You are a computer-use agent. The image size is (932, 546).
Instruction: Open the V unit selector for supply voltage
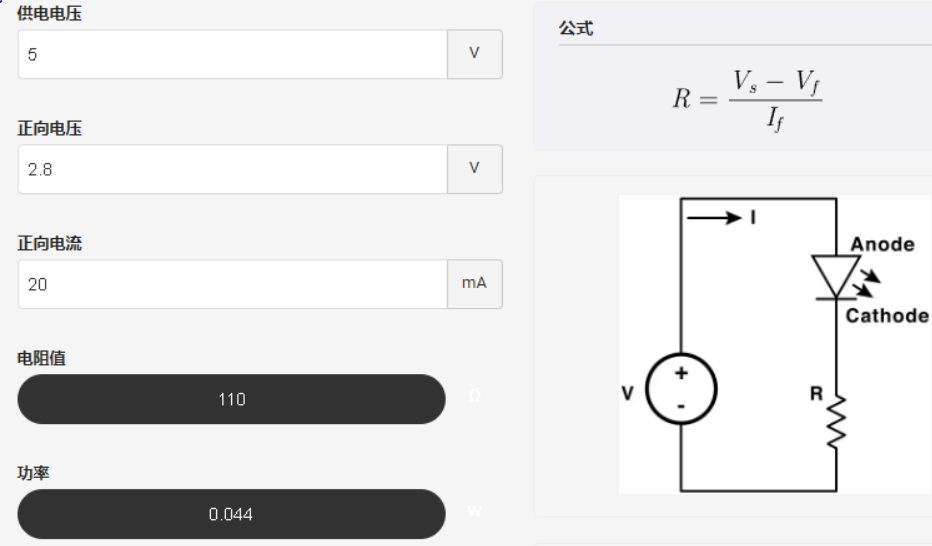point(474,54)
